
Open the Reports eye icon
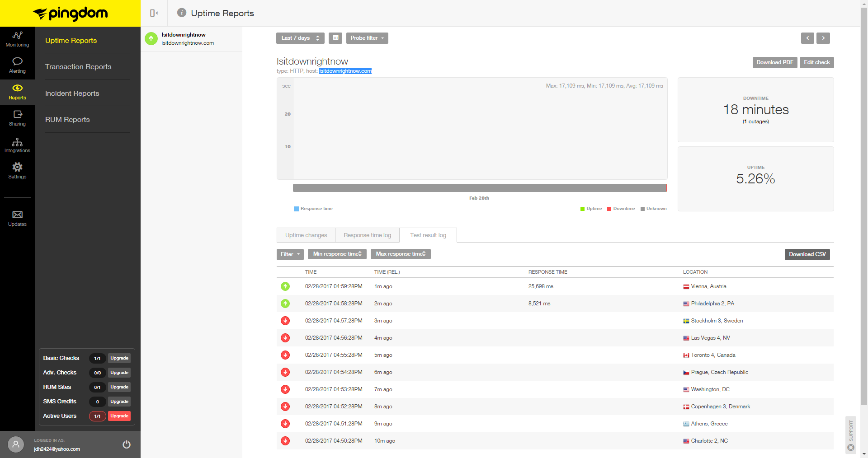(x=17, y=88)
